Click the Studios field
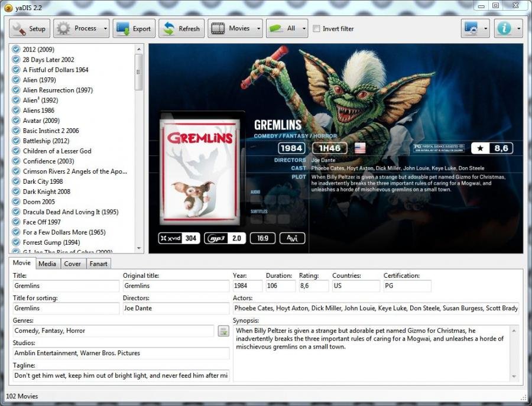Viewport: 532px width, 406px height. [x=121, y=353]
